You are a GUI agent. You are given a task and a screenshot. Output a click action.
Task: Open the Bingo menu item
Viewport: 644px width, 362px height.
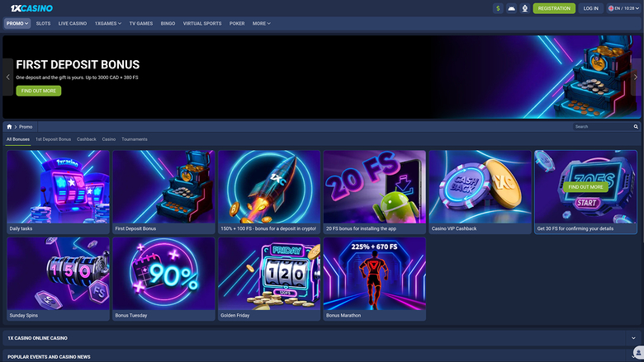tap(168, 23)
